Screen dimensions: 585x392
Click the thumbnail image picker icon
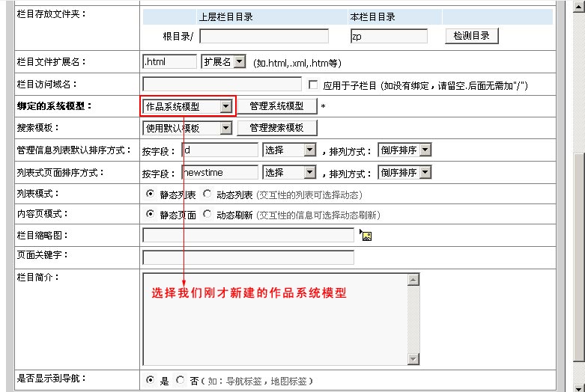[366, 236]
